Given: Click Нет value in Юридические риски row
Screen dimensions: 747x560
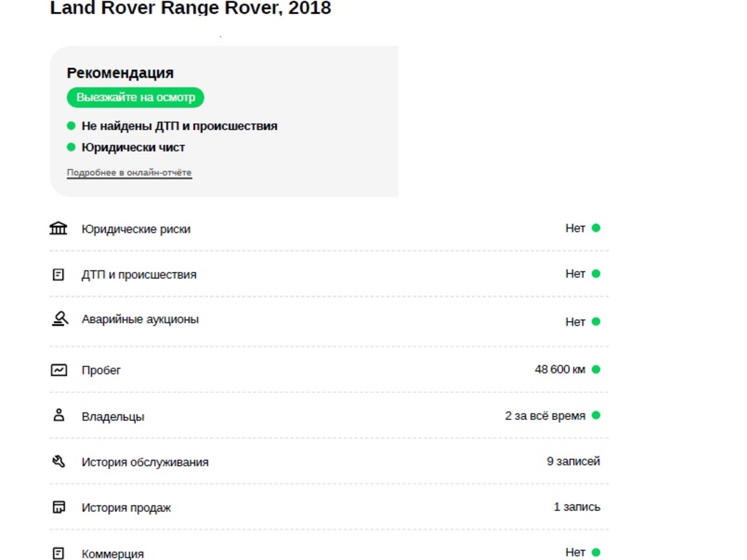Looking at the screenshot, I should tap(575, 228).
